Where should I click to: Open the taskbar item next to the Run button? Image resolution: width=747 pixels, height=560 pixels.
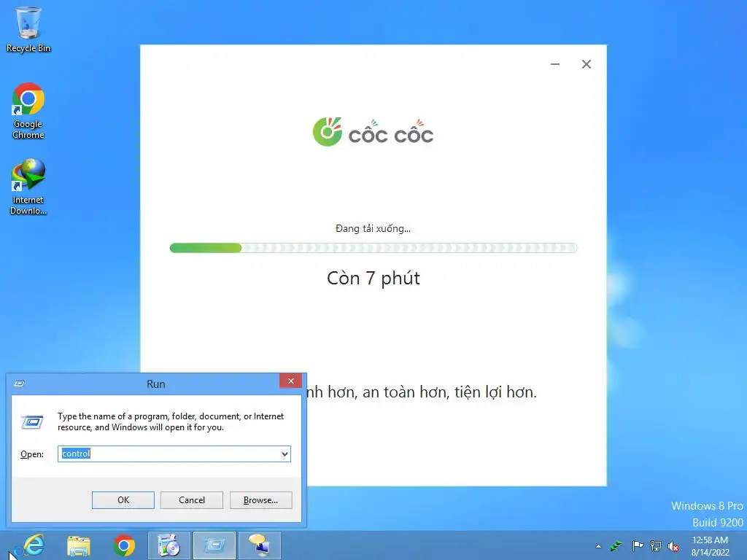point(259,545)
